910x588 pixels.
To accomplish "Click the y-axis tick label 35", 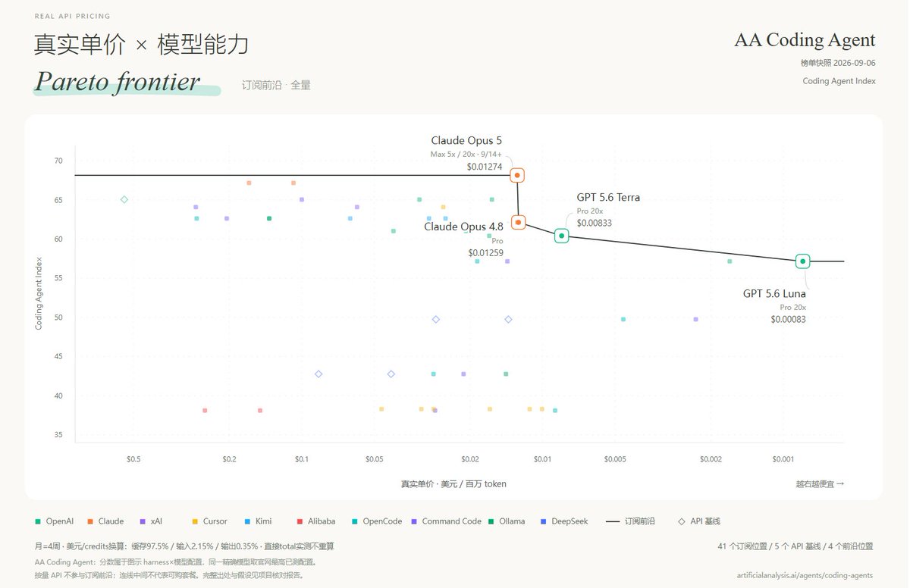I will pos(58,435).
